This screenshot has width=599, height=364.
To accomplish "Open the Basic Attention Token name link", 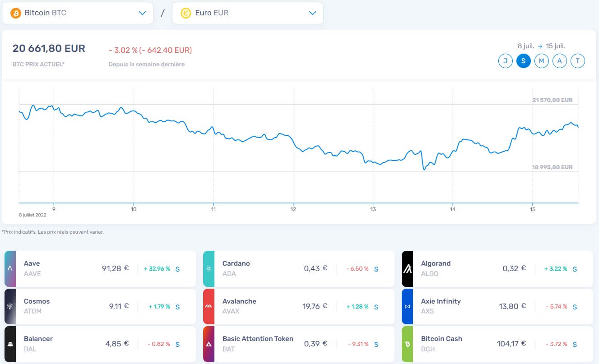I will [258, 339].
